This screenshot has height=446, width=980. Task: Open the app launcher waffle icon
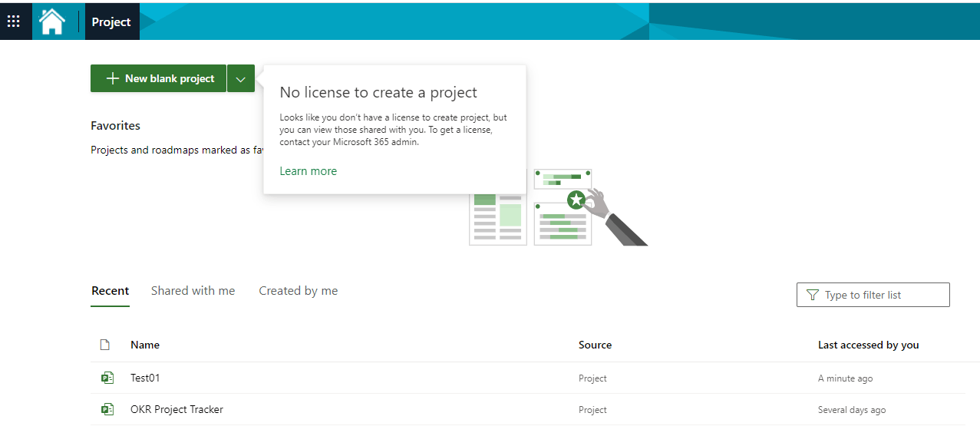click(x=14, y=21)
